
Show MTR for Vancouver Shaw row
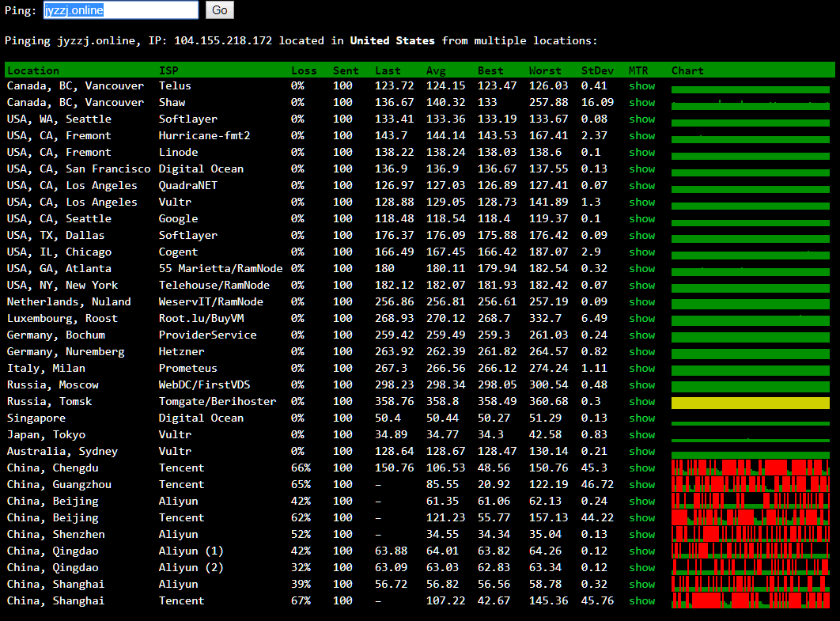641,102
